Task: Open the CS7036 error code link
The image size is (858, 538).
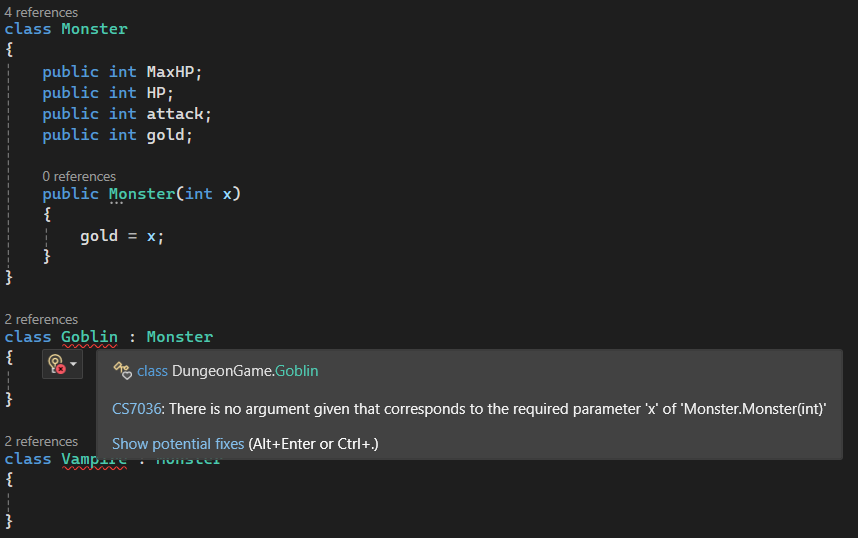Action: [x=137, y=409]
